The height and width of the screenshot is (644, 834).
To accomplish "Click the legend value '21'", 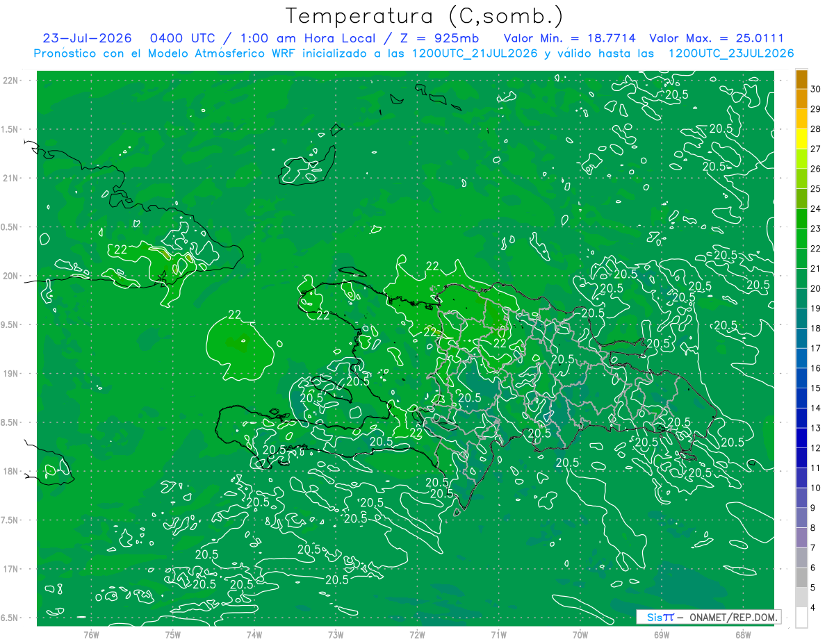I will [x=816, y=269].
